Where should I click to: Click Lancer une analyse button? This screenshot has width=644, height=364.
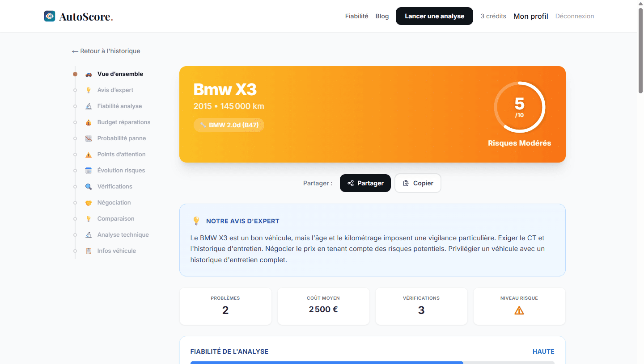point(434,16)
